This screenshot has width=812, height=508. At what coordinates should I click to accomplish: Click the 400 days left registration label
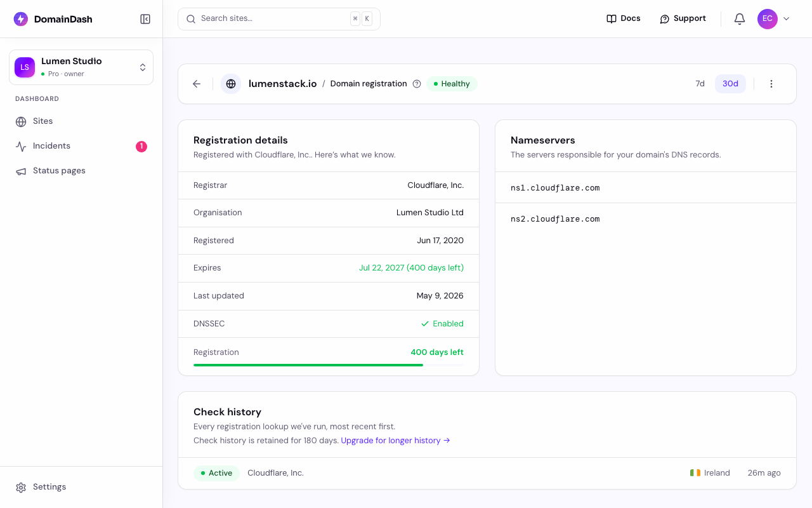[437, 352]
